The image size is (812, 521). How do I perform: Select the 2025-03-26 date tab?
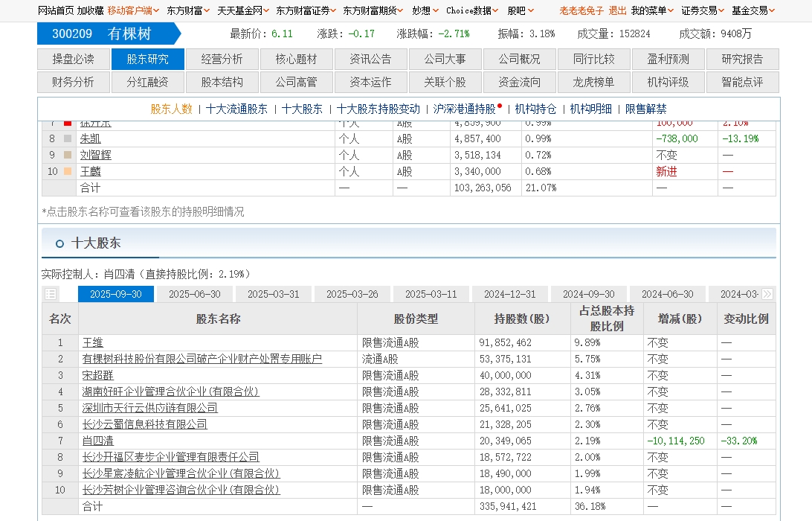pos(352,294)
